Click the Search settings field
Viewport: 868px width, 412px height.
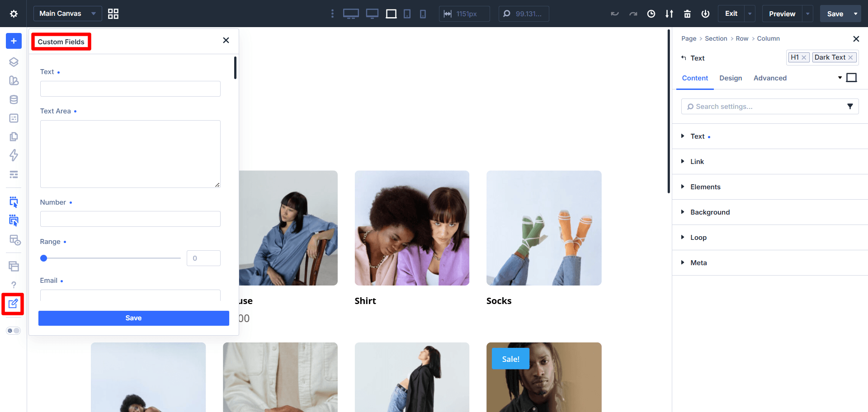pos(770,106)
